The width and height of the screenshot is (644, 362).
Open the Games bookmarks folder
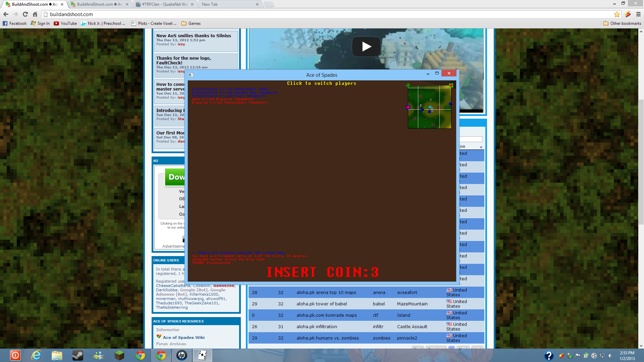pos(191,23)
